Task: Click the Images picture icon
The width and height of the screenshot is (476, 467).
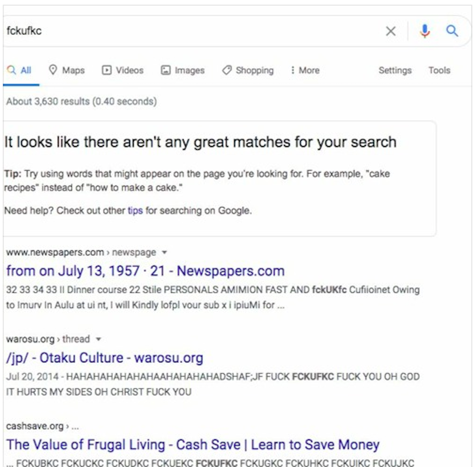Action: [x=166, y=70]
